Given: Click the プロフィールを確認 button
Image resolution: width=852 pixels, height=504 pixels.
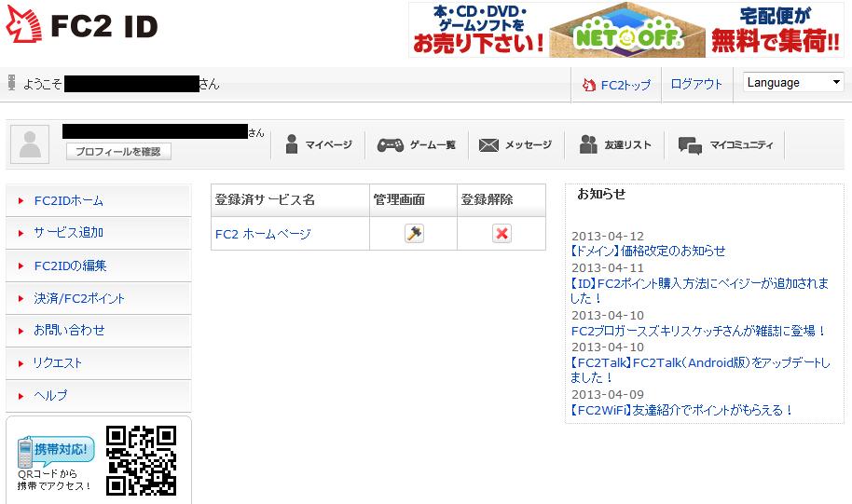Looking at the screenshot, I should tap(118, 152).
